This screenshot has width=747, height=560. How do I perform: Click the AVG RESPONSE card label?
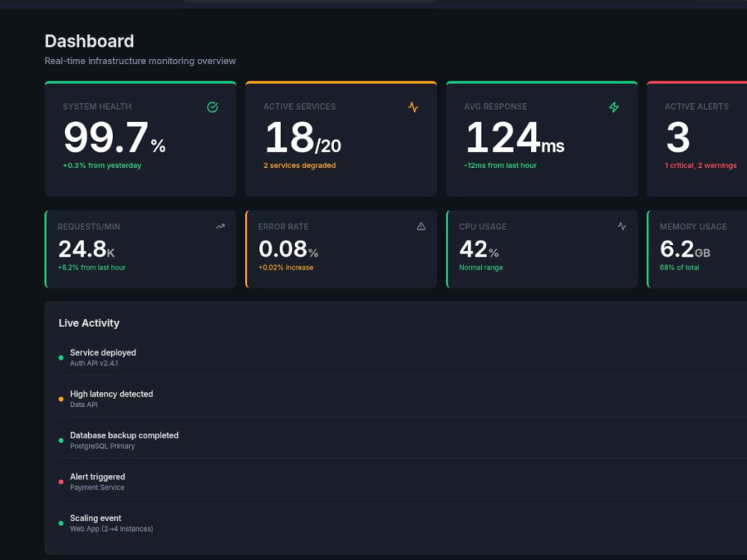point(495,107)
